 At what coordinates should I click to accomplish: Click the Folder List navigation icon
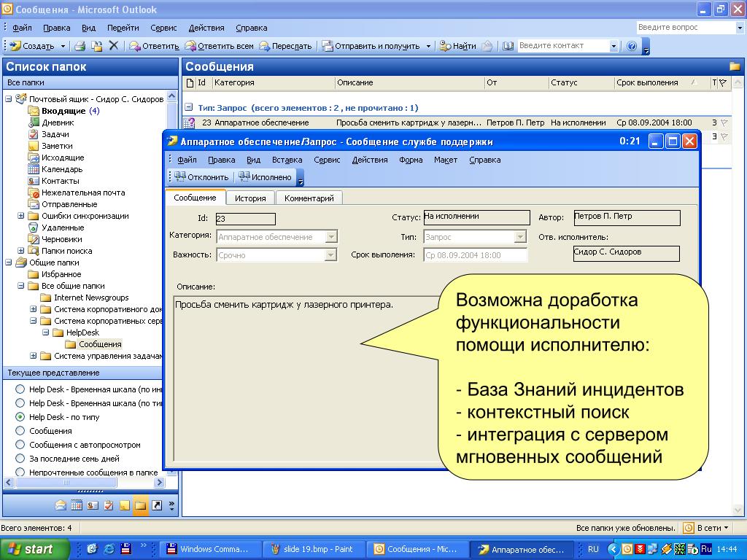141,506
